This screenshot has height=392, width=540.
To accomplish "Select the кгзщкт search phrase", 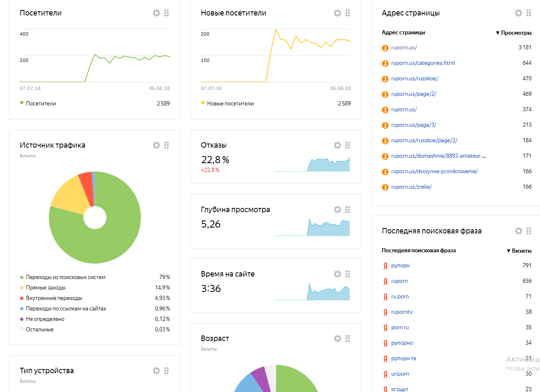I will 399,389.
